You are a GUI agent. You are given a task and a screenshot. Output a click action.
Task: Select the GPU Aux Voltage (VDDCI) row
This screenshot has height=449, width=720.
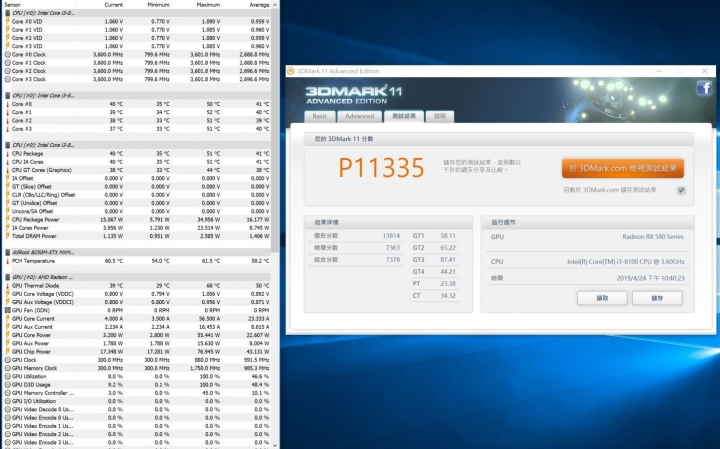pyautogui.click(x=137, y=302)
